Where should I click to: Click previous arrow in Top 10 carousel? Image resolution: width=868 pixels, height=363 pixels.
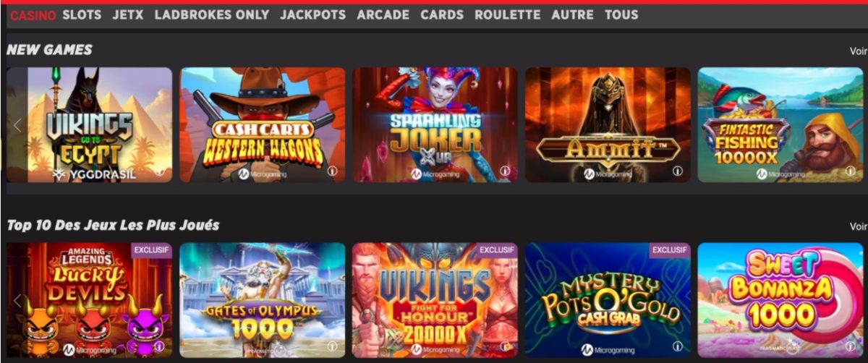(x=17, y=300)
